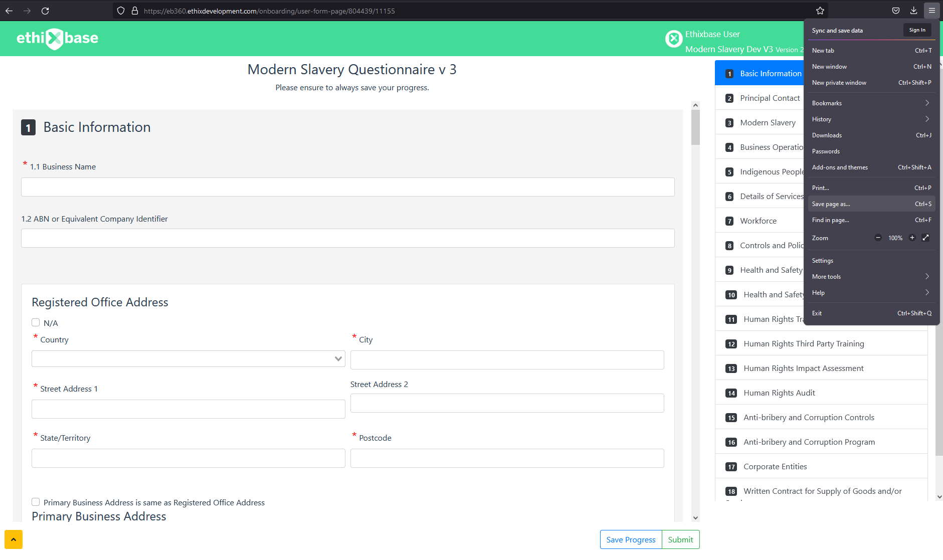Save the page to Pocket

895,10
